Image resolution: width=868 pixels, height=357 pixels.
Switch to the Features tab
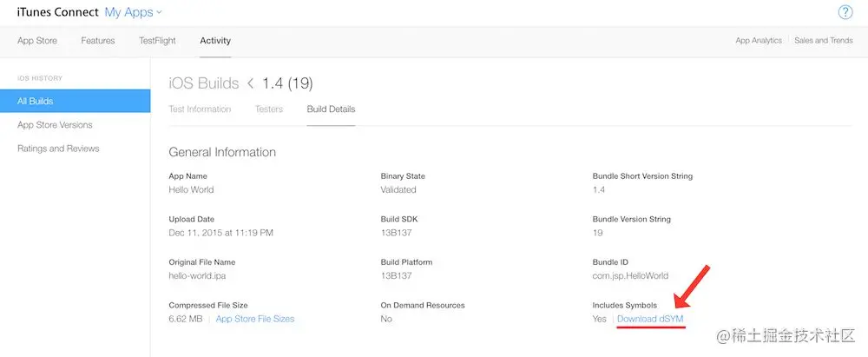coord(98,41)
